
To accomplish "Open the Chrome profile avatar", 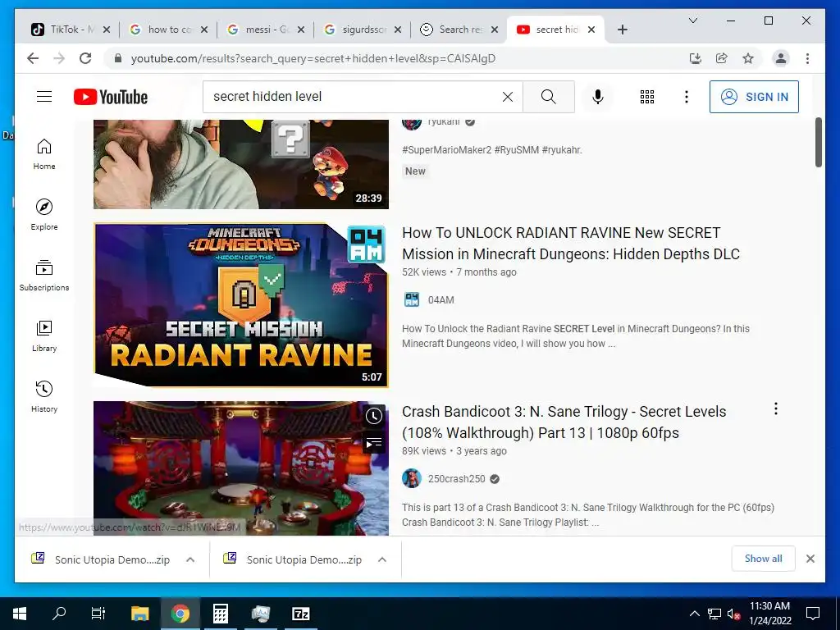I will (781, 58).
